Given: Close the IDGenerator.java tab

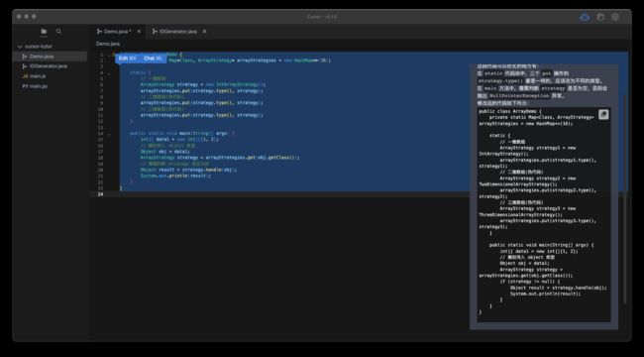Looking at the screenshot, I should pos(204,32).
